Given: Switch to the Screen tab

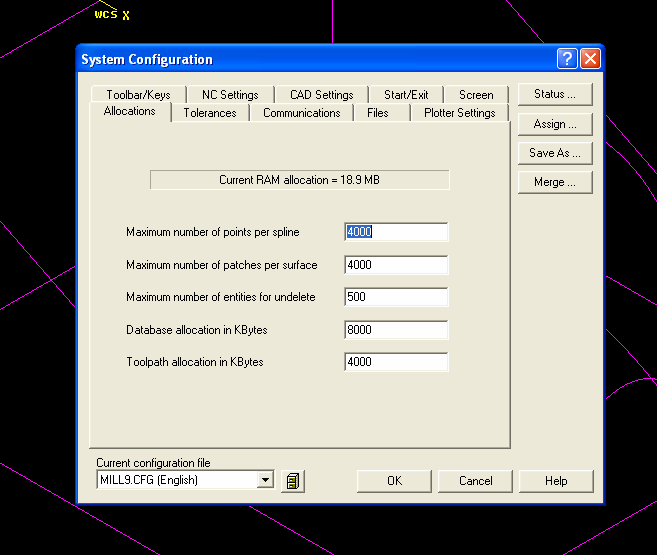Looking at the screenshot, I should coord(476,95).
